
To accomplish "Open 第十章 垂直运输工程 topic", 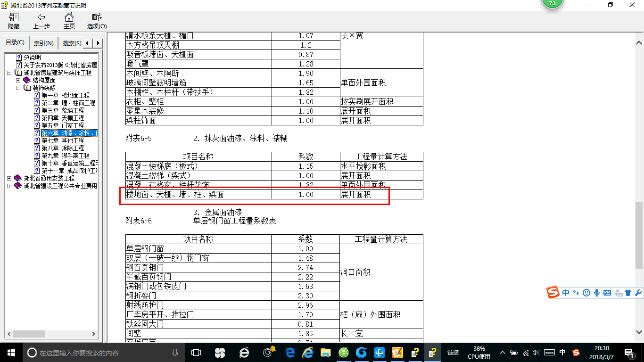I will [x=69, y=163].
